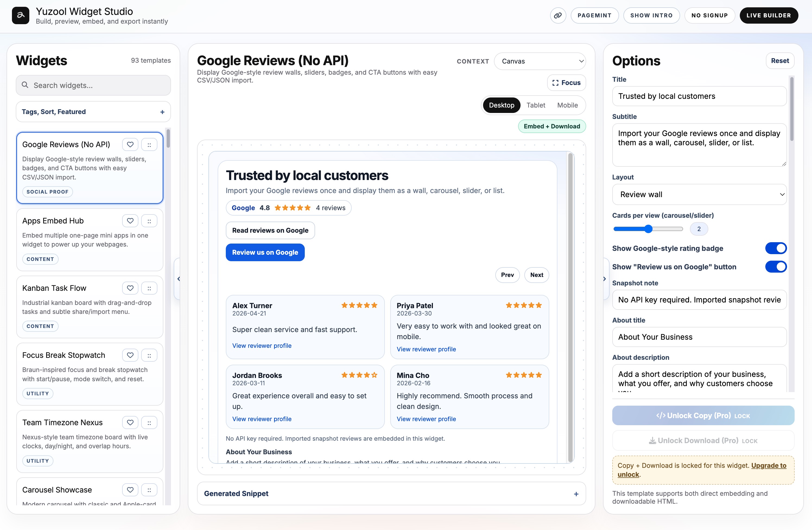Click drag handle on Focus Break Stopwatch
Screen dimensions: 812x530
pyautogui.click(x=149, y=355)
